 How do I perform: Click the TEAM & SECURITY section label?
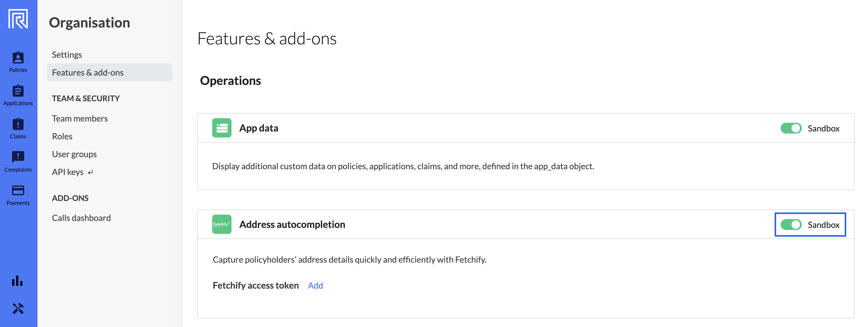[86, 99]
